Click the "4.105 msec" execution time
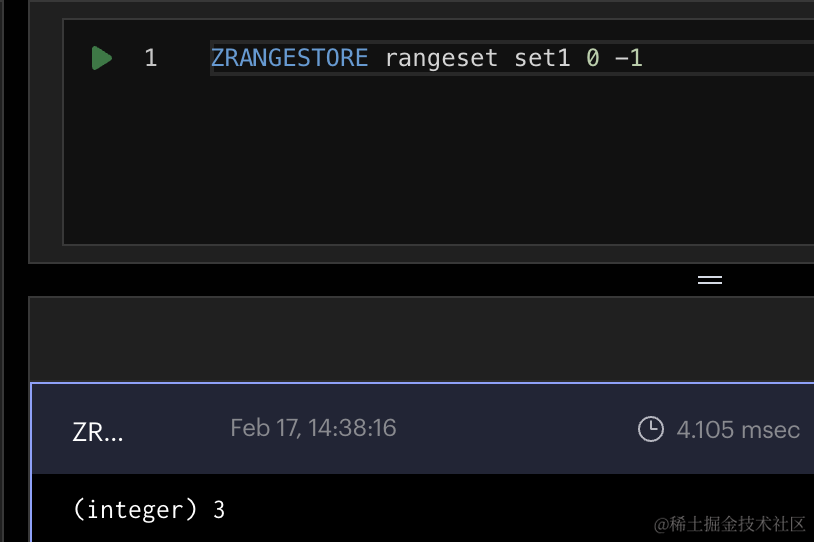 tap(738, 430)
